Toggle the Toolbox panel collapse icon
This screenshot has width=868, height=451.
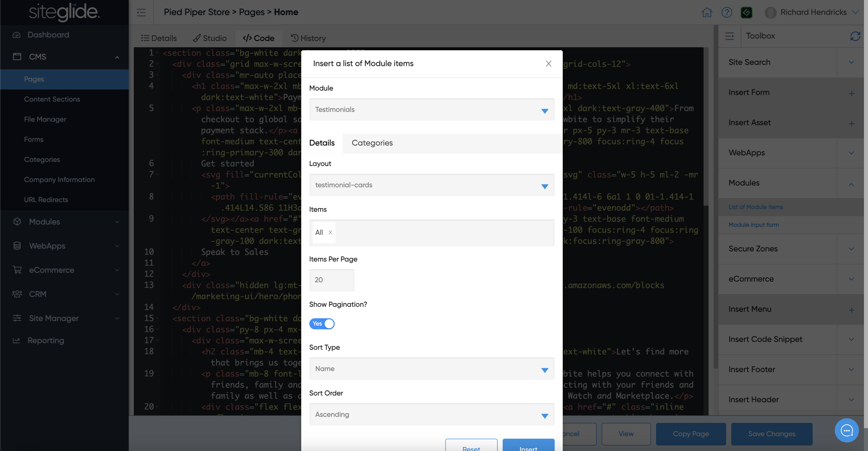pos(729,36)
